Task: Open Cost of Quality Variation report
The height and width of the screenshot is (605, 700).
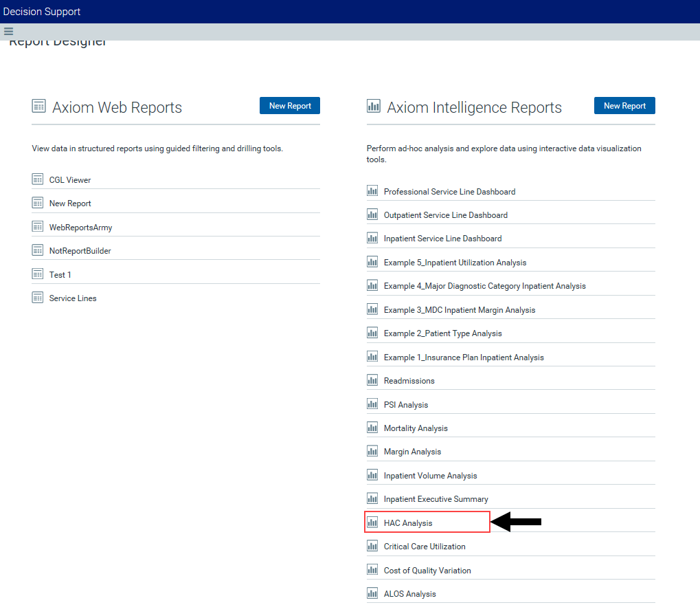Action: coord(427,571)
